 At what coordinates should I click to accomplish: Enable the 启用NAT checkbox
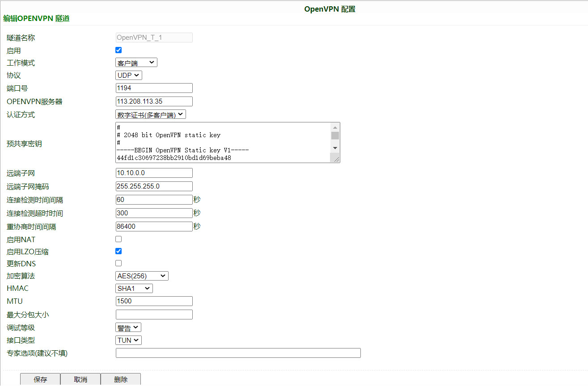pyautogui.click(x=118, y=239)
